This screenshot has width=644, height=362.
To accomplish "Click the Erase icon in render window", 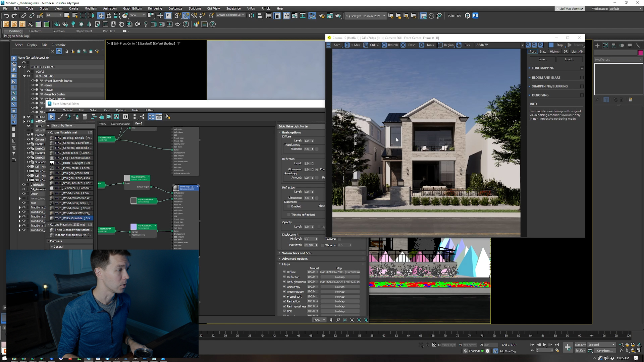I will tap(404, 45).
